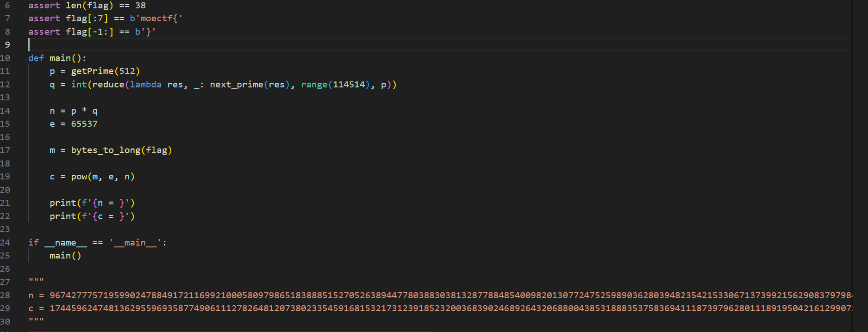Click the lambda keyword on line 12

pos(145,85)
